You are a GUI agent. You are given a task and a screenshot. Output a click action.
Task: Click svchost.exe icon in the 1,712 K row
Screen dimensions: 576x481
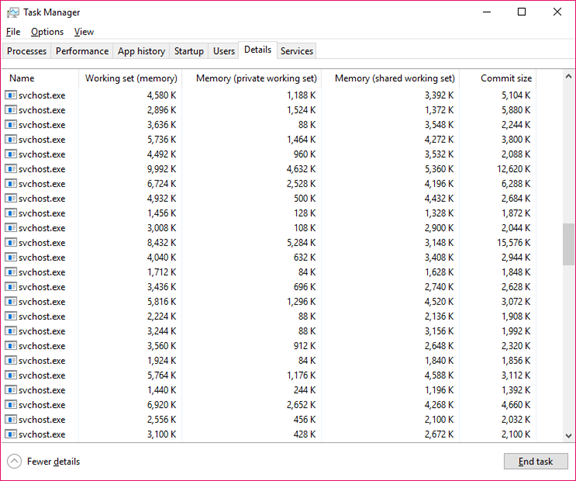(x=11, y=272)
